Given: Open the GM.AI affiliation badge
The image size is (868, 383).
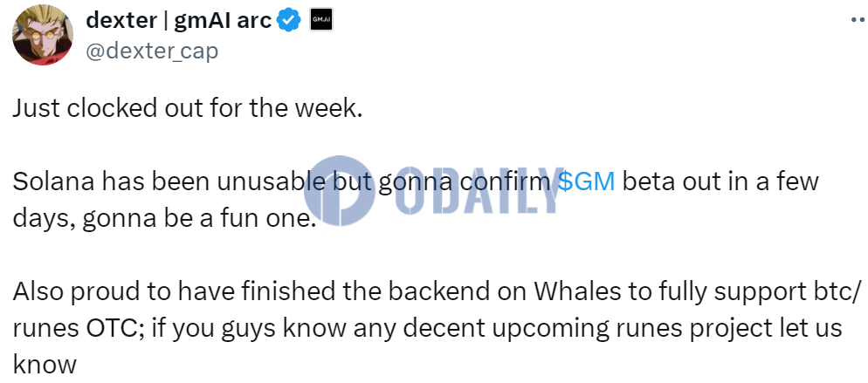Looking at the screenshot, I should click(x=321, y=20).
